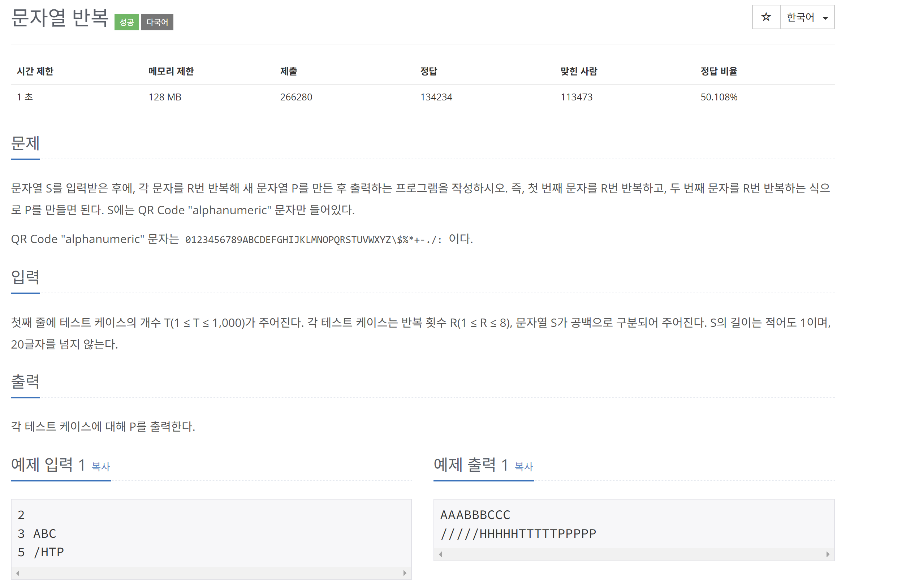Click the 문제 section heading

point(25,143)
